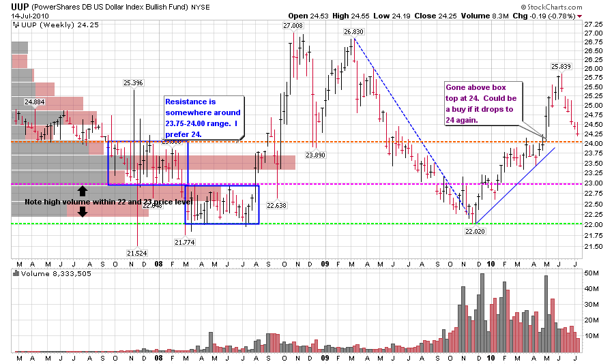Select the UUP ticker title
The image size is (614, 364).
(19, 7)
